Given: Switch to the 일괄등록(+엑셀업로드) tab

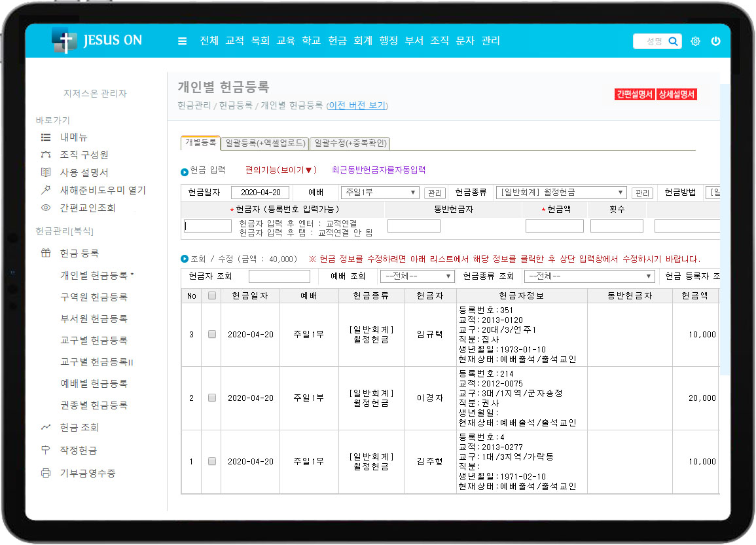Looking at the screenshot, I should [x=264, y=143].
